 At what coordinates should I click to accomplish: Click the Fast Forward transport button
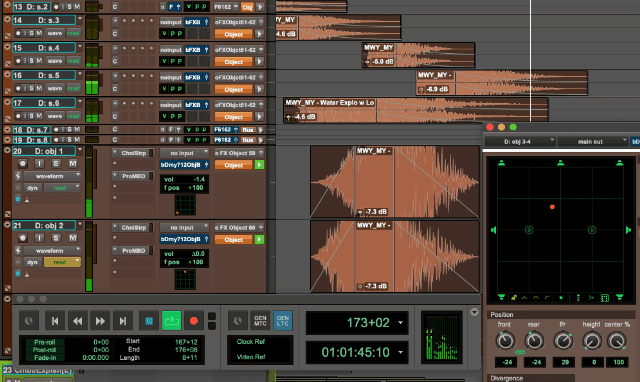(100, 321)
